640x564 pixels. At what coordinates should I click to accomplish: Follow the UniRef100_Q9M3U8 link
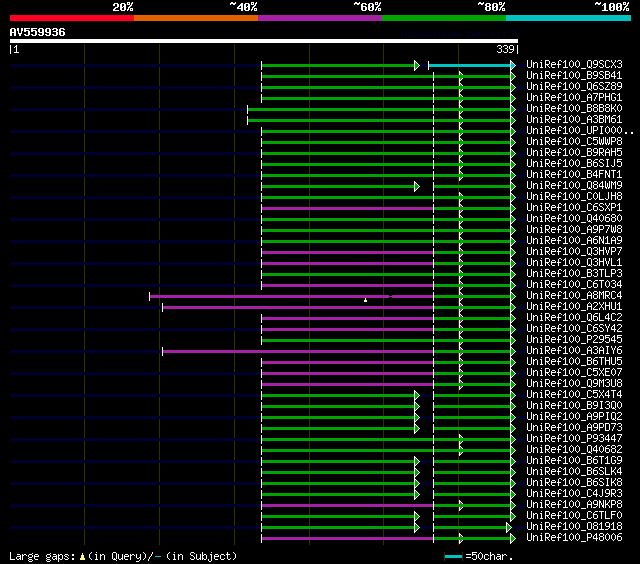(574, 384)
